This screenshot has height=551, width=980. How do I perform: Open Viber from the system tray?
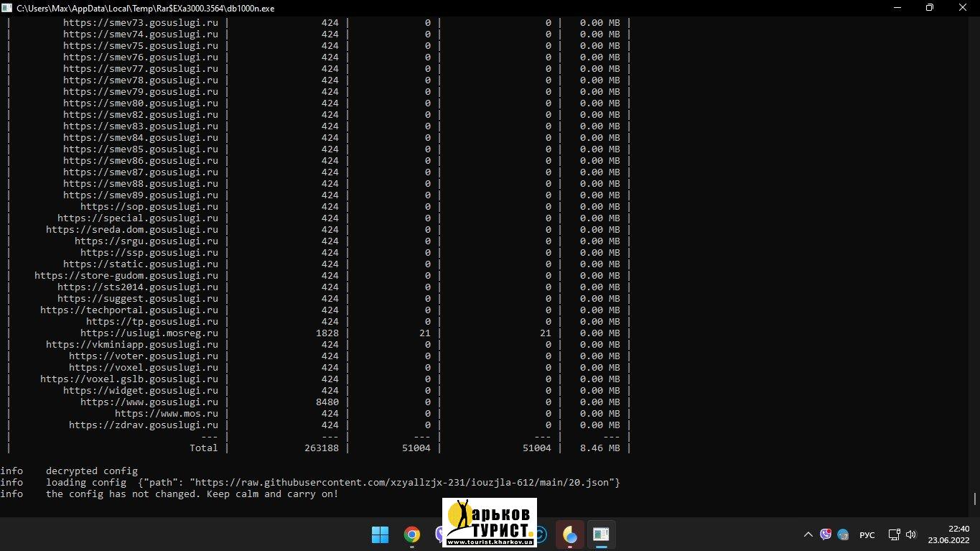point(826,534)
